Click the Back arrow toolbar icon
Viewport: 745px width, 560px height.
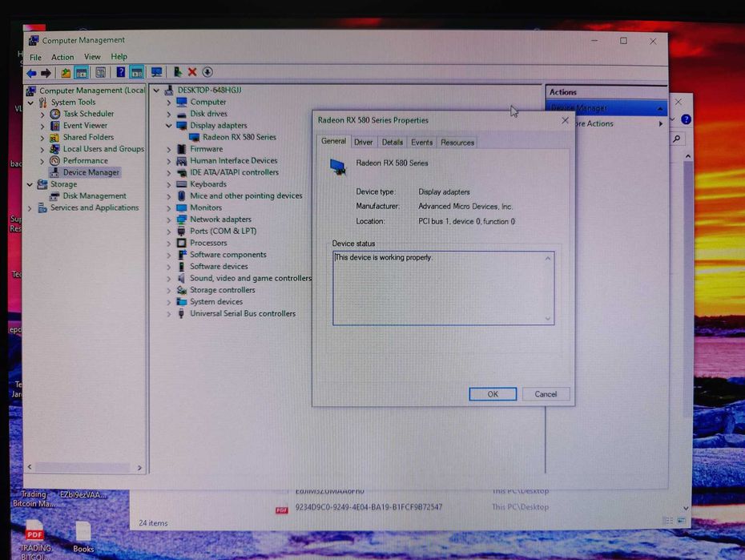coord(31,73)
